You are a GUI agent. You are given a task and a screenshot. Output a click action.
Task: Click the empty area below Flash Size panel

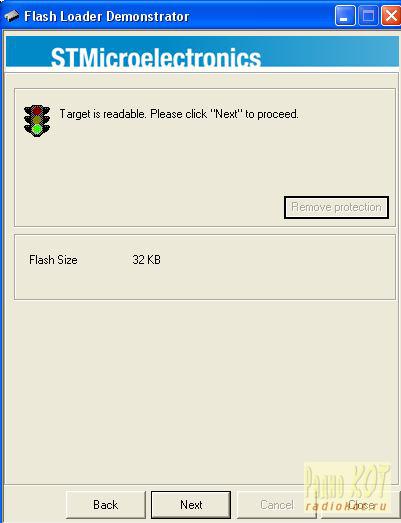pyautogui.click(x=200, y=390)
